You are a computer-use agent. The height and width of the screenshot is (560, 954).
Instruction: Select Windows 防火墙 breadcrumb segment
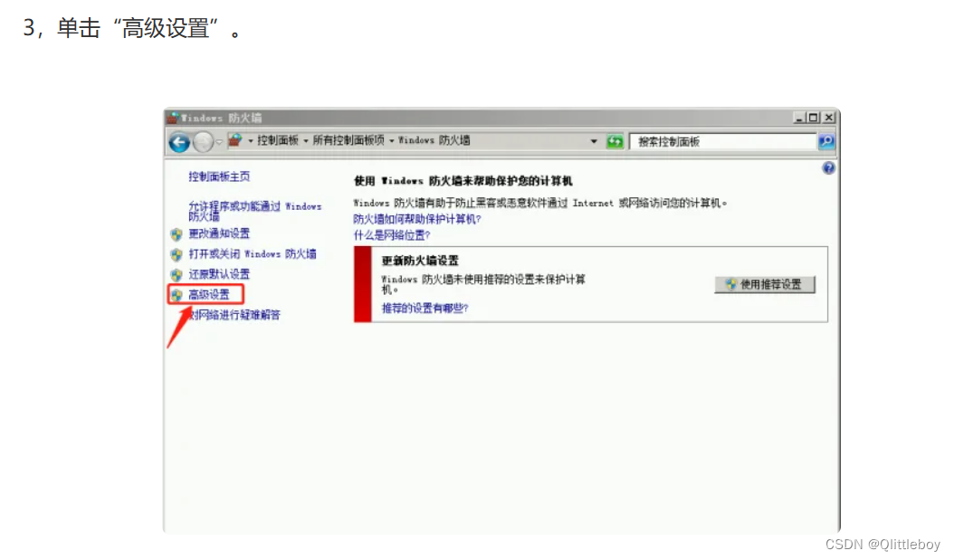click(434, 140)
